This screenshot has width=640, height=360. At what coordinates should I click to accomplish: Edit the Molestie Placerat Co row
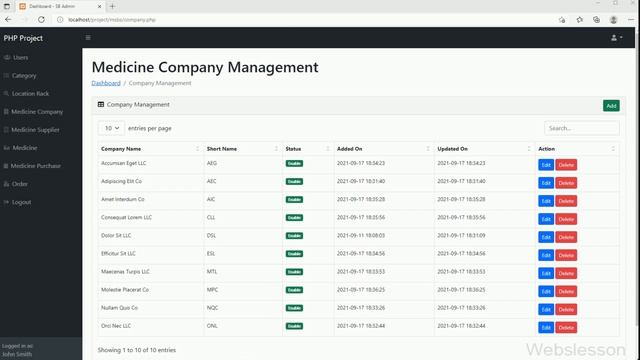tap(546, 291)
